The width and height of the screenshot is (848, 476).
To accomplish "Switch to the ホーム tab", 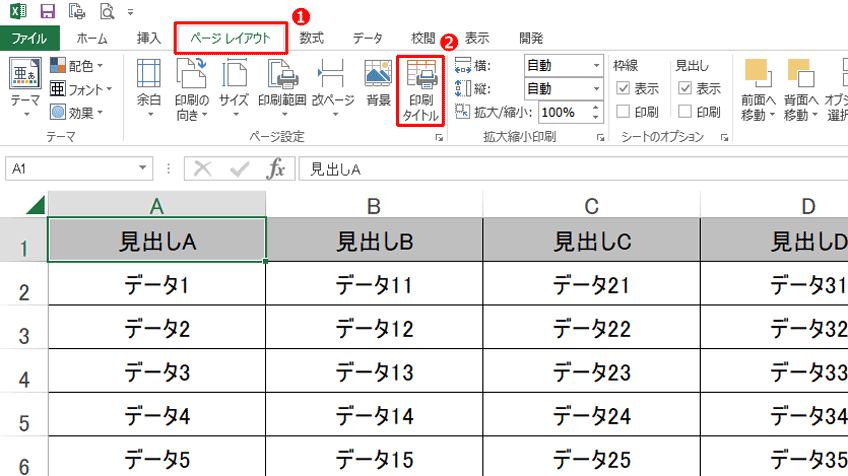I will 92,38.
